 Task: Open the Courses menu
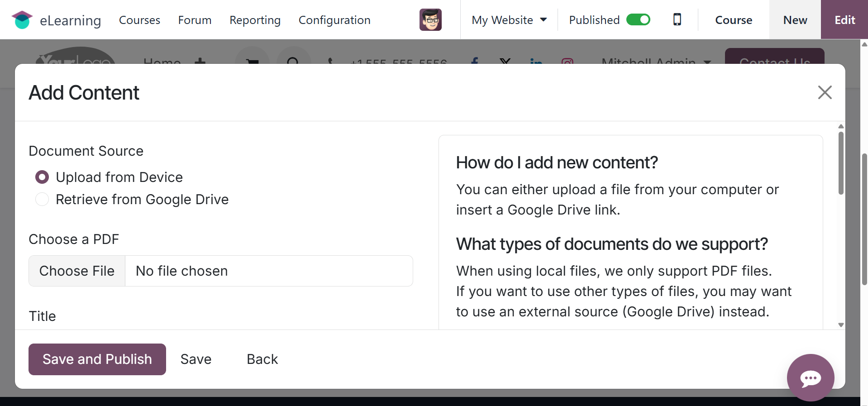(x=139, y=20)
